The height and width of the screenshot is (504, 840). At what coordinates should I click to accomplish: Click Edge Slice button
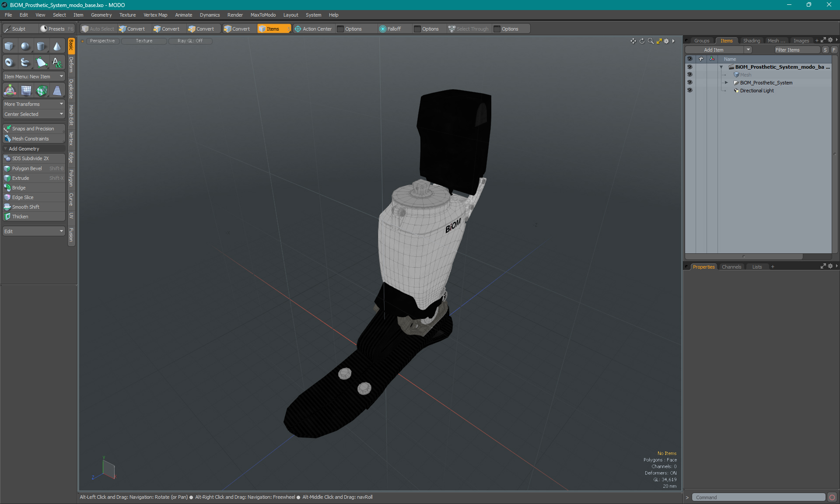34,197
